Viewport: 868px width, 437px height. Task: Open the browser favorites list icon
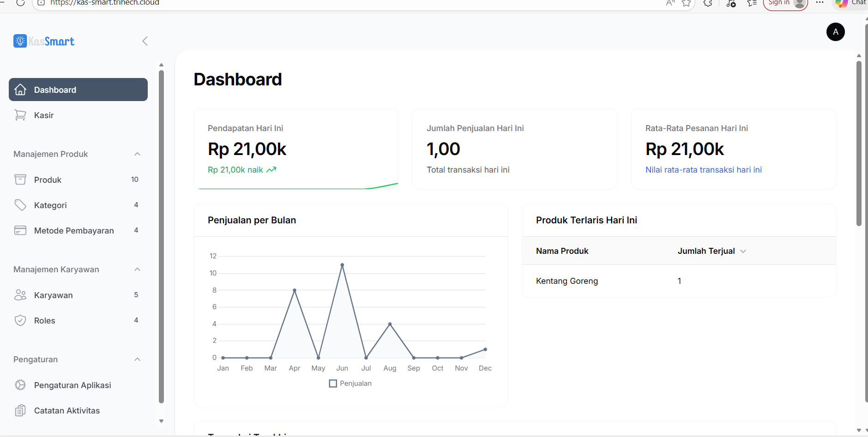coord(752,3)
